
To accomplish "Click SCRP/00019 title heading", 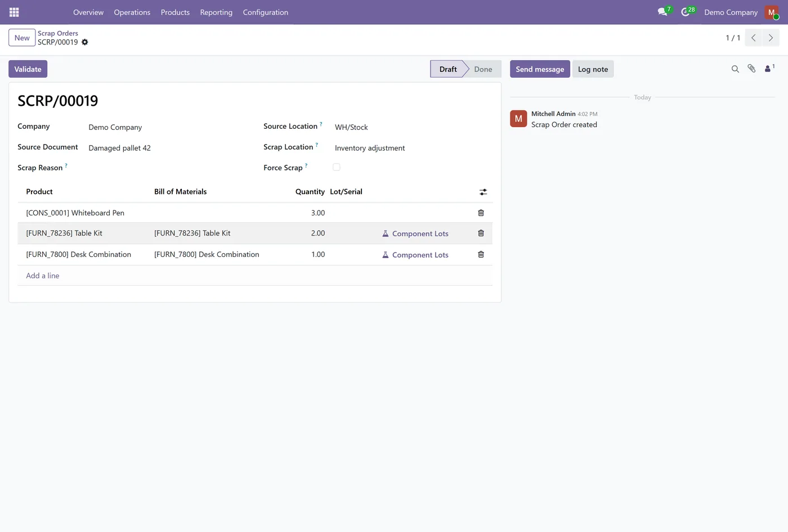I will click(x=58, y=101).
